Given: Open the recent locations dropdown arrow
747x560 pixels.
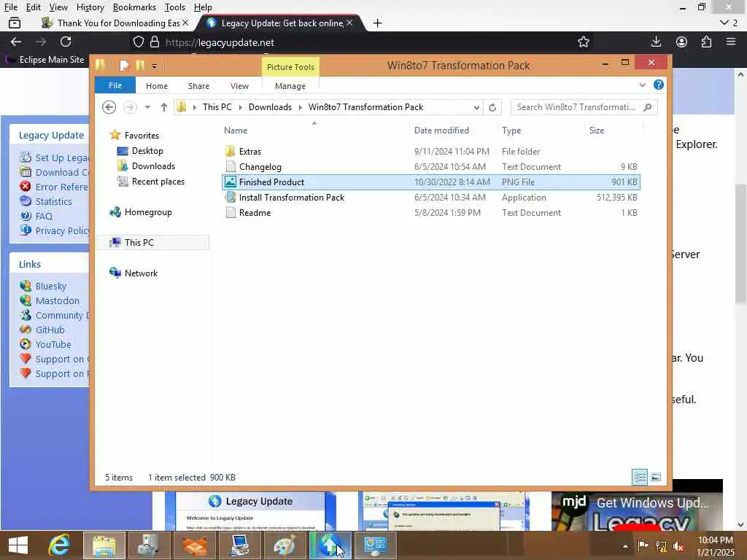Looking at the screenshot, I should coord(147,107).
